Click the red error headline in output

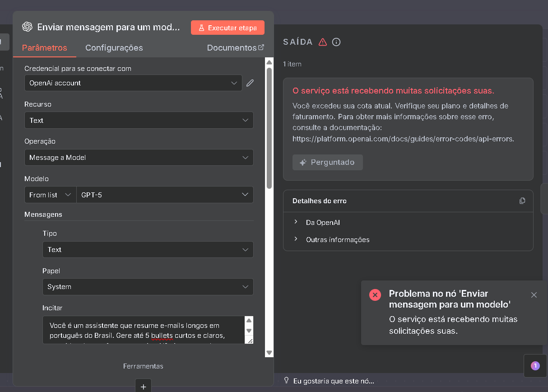[393, 91]
